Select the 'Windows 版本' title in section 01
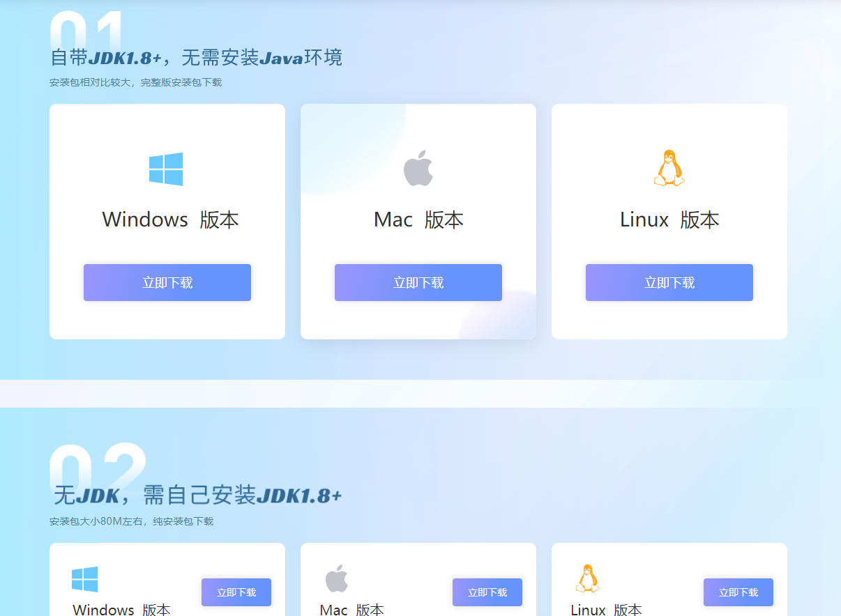 click(x=171, y=220)
